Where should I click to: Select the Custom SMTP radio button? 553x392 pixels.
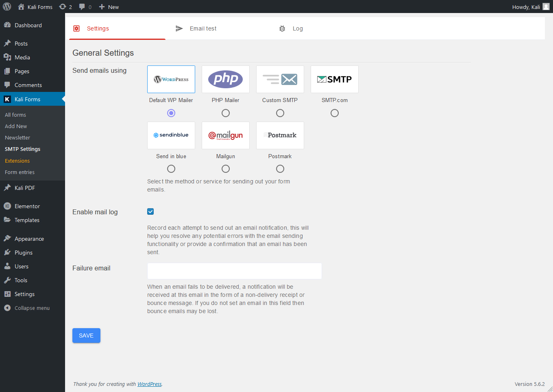coord(280,113)
